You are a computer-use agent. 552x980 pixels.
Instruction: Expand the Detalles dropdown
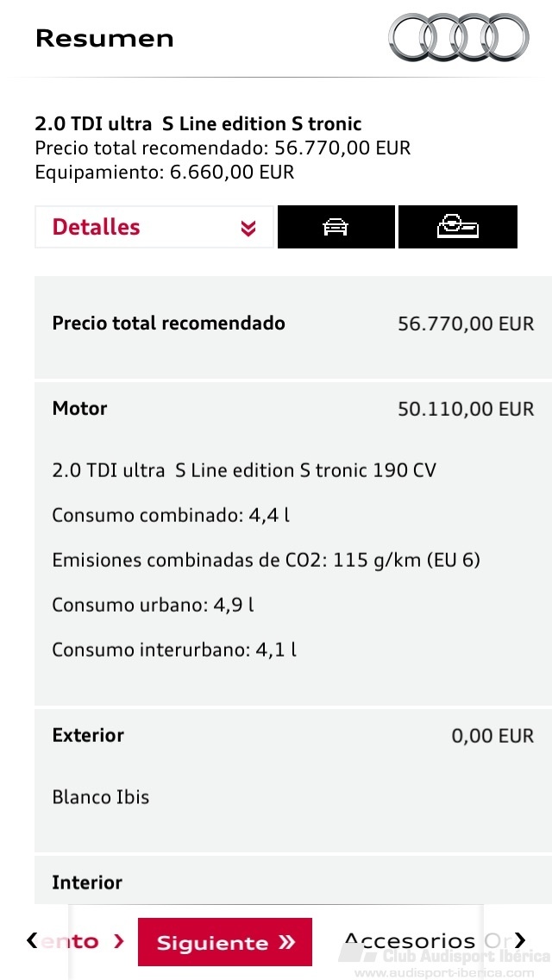pos(154,227)
